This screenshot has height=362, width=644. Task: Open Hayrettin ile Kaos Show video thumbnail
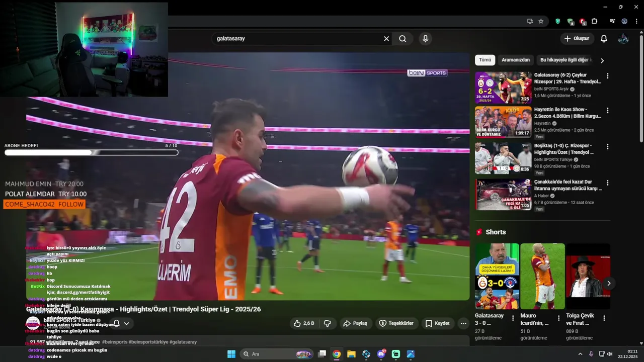coord(503,122)
